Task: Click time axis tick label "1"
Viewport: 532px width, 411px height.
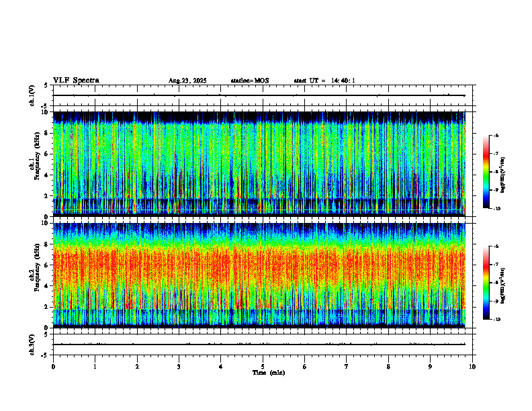Action: pos(95,367)
